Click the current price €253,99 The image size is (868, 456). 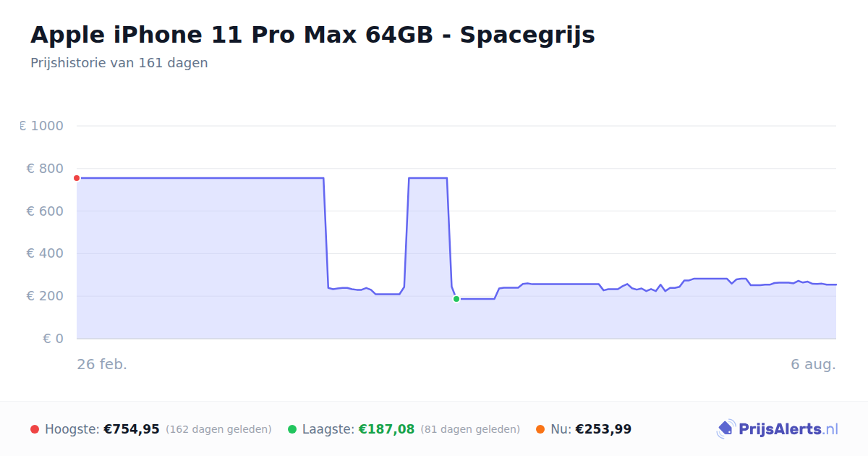tap(603, 429)
